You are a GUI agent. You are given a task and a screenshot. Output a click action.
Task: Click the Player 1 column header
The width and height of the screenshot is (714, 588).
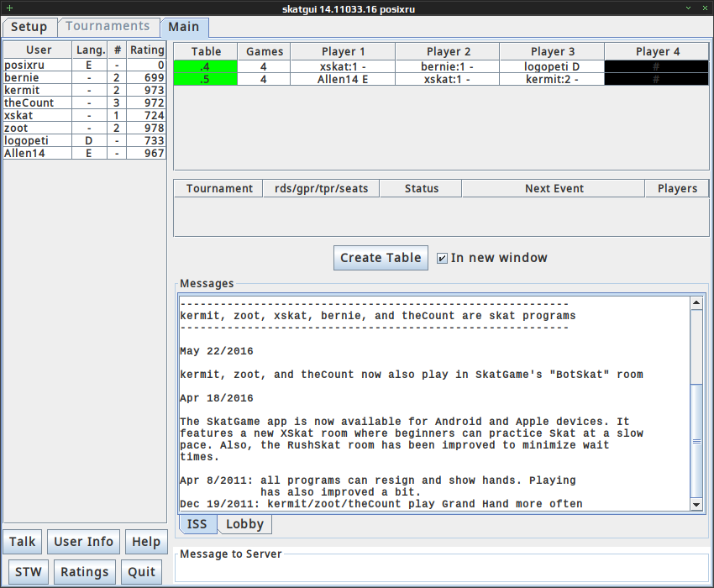[x=343, y=51]
